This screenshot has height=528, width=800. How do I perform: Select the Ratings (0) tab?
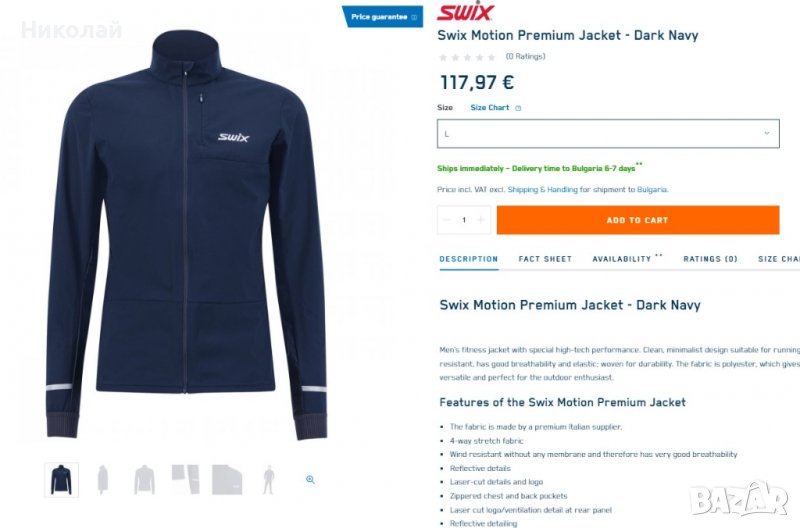click(710, 259)
